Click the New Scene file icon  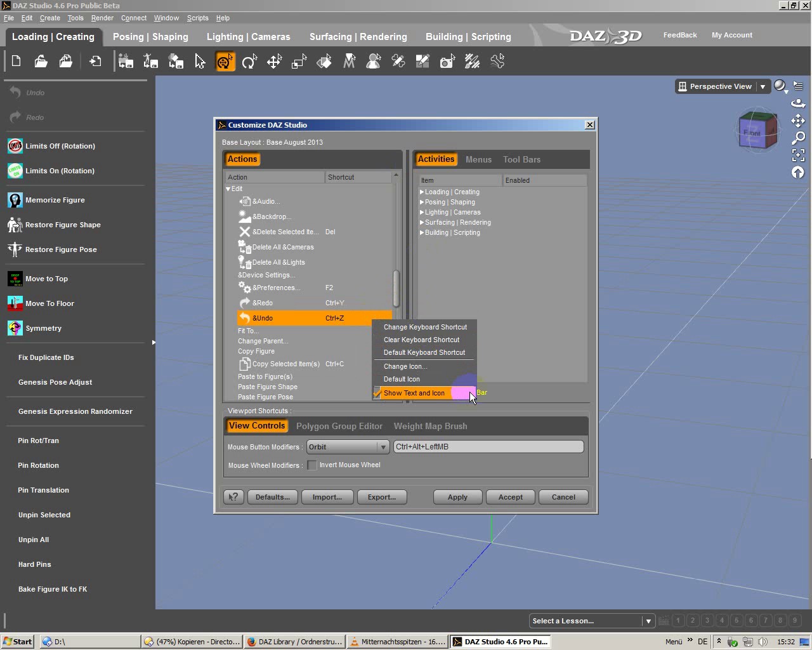(x=16, y=62)
